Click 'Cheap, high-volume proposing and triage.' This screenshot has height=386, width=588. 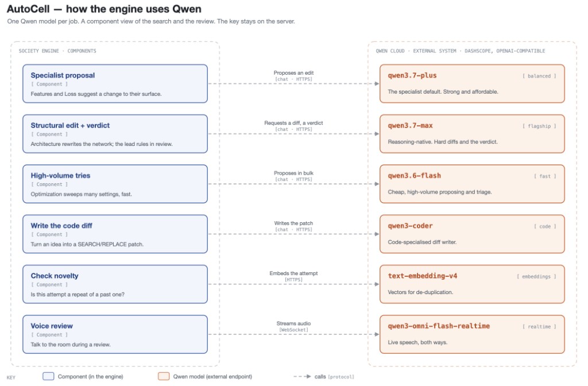440,192
